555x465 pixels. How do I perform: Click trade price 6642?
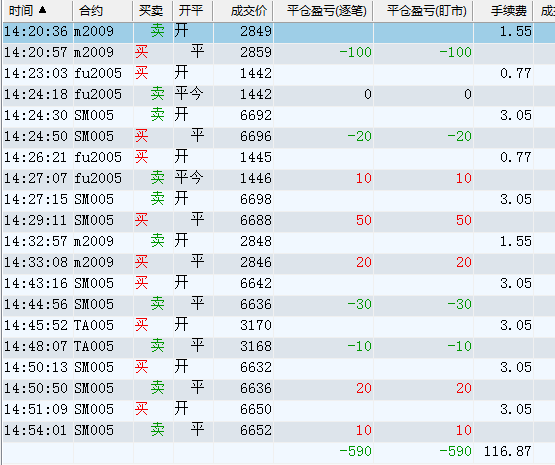coord(256,283)
